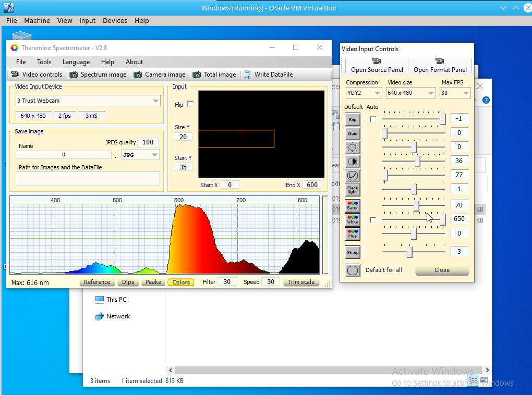Enable Auto exposure checkbox
532x395 pixels.
pos(373,119)
